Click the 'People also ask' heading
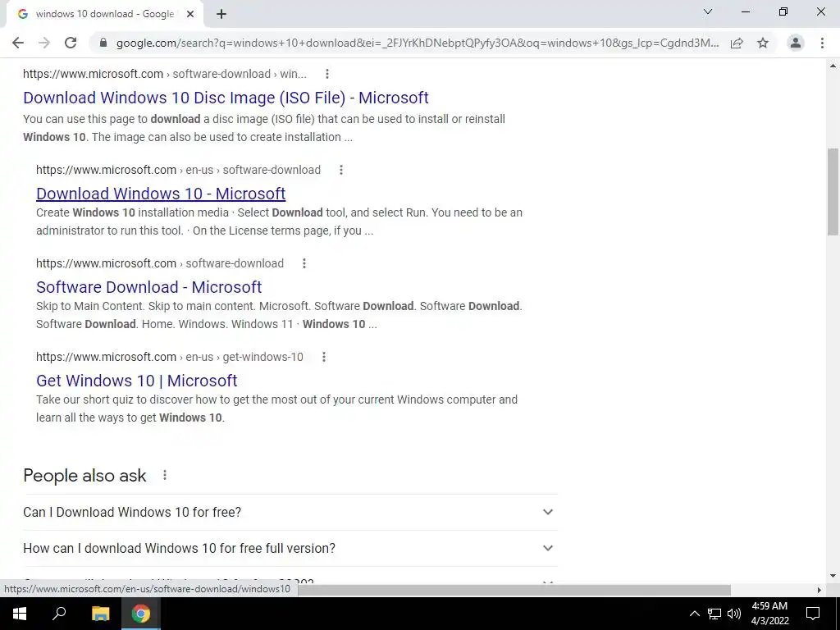 pos(84,475)
